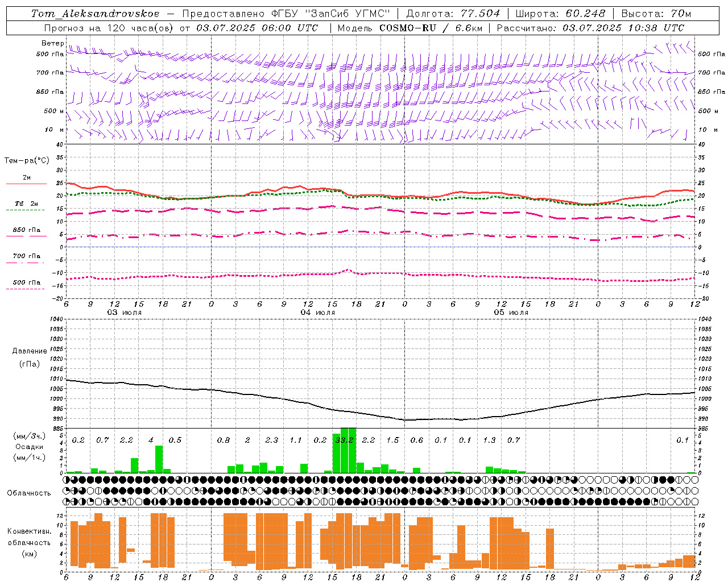The image size is (728, 582).
Task: Select the Широта: 60.248 value
Action: point(561,14)
